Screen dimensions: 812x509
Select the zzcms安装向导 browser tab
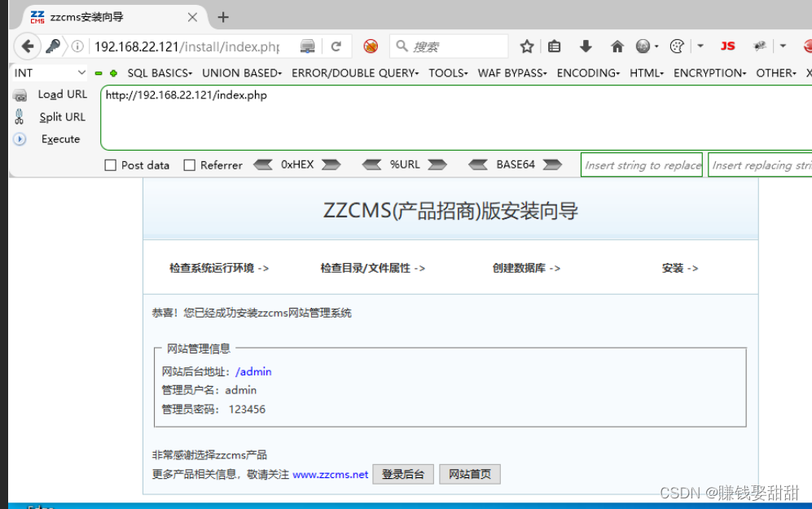[x=113, y=17]
